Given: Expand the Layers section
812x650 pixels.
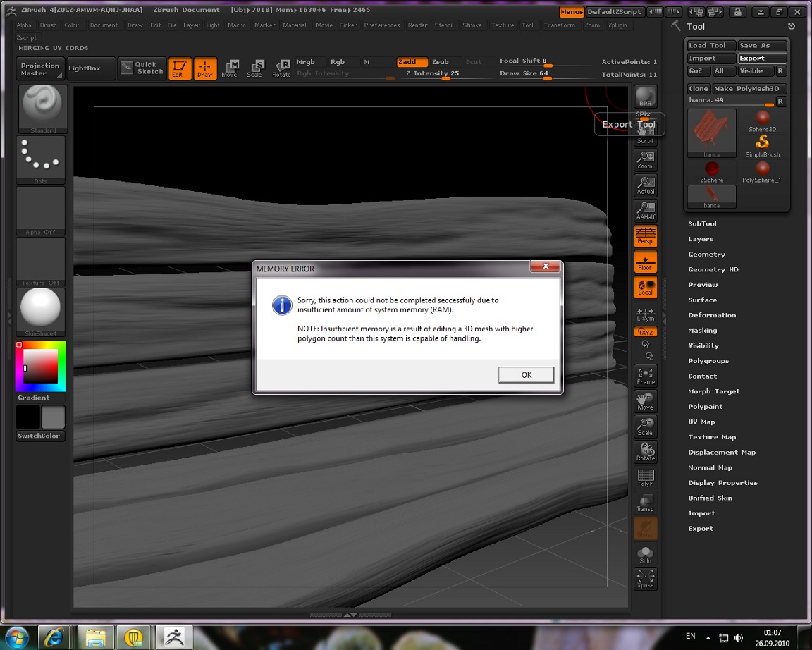Looking at the screenshot, I should [x=701, y=239].
